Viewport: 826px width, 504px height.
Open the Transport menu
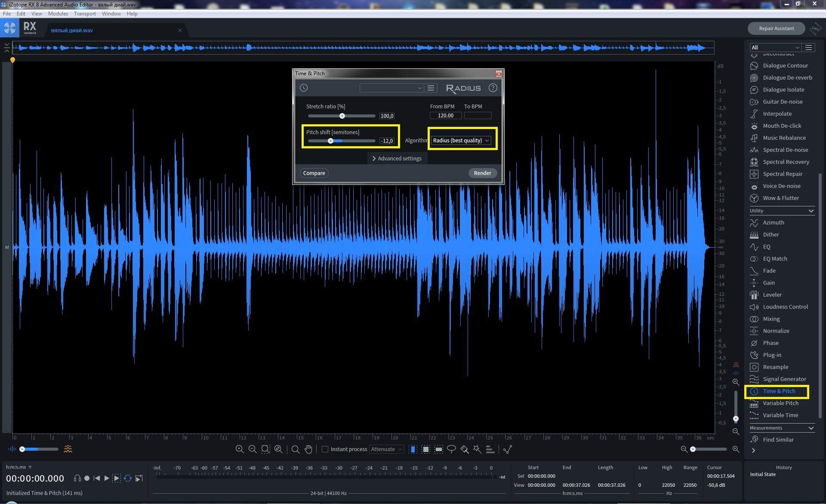pos(85,13)
